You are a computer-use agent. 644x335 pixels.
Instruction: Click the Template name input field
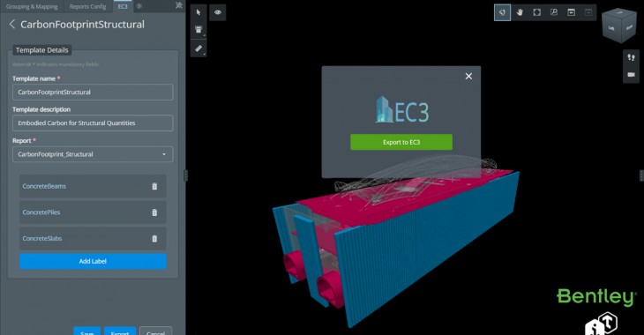pos(93,92)
